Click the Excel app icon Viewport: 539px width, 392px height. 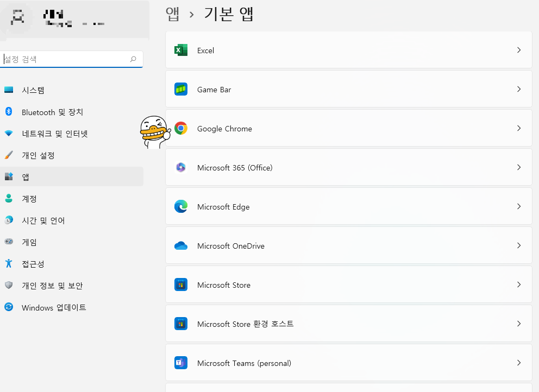click(181, 50)
